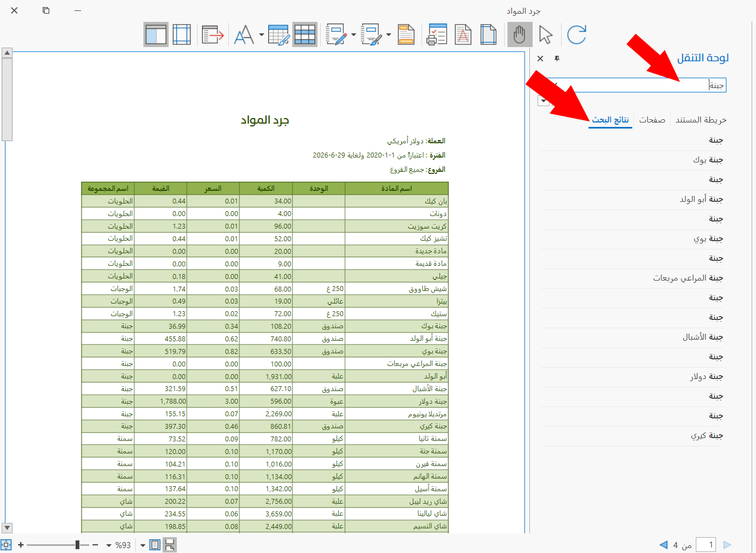Select search result جبنة كيري
This screenshot has height=553, width=756.
click(632, 435)
